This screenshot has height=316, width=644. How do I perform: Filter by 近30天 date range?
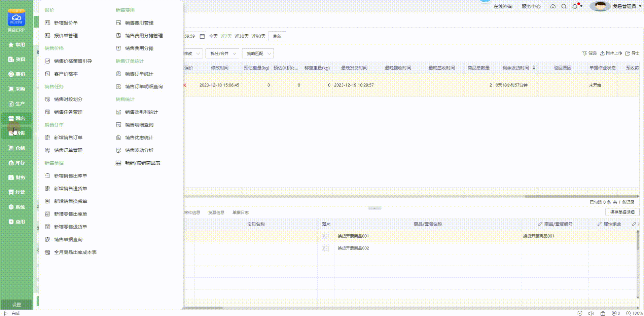(242, 36)
